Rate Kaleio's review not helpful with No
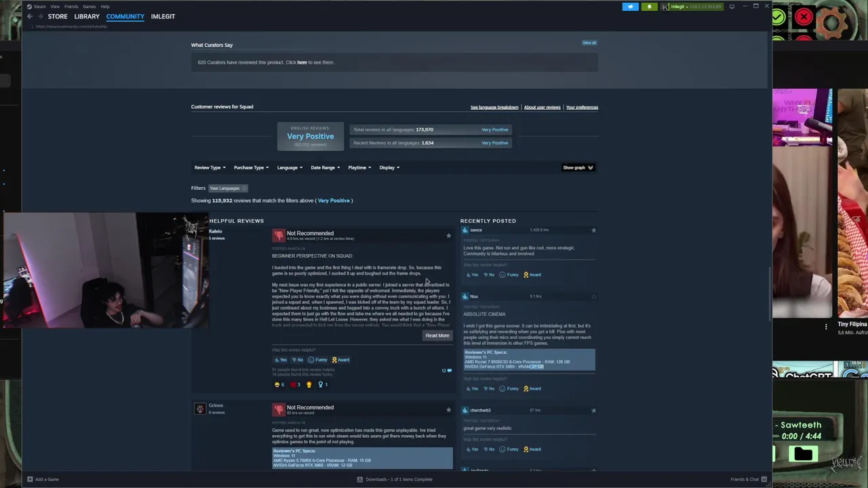Viewport: 868px width, 488px height. click(297, 360)
